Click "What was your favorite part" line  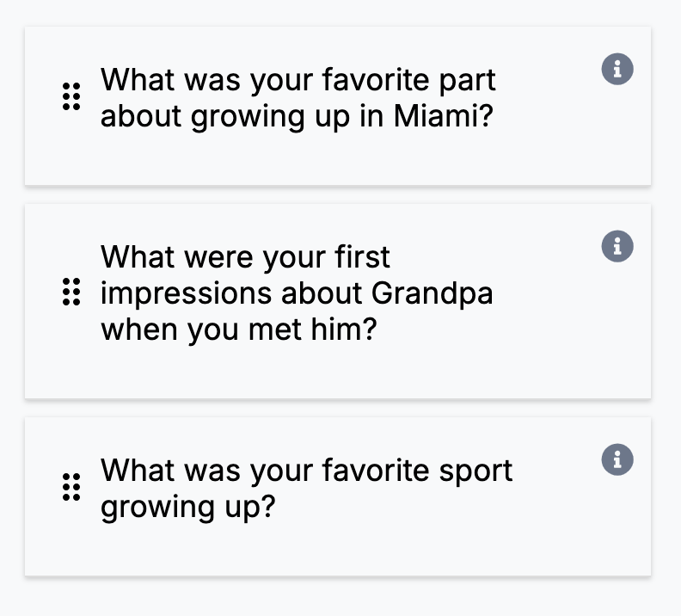(298, 80)
